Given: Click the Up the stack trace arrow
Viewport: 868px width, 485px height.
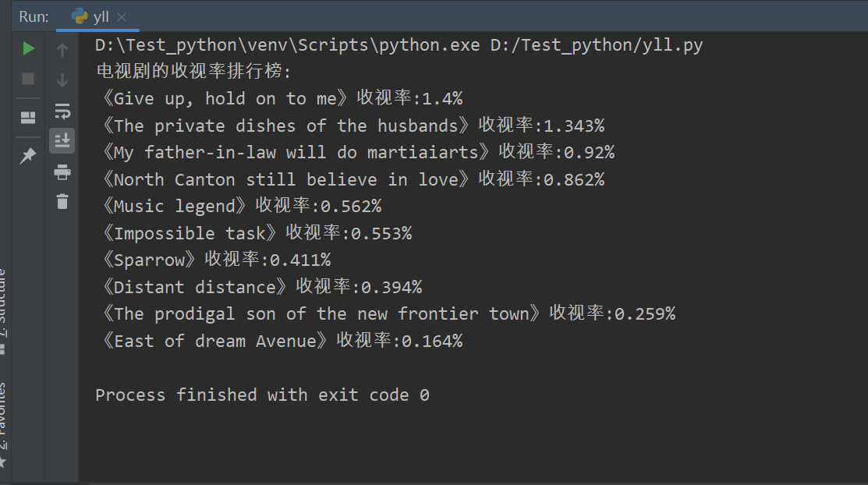Looking at the screenshot, I should [x=62, y=50].
